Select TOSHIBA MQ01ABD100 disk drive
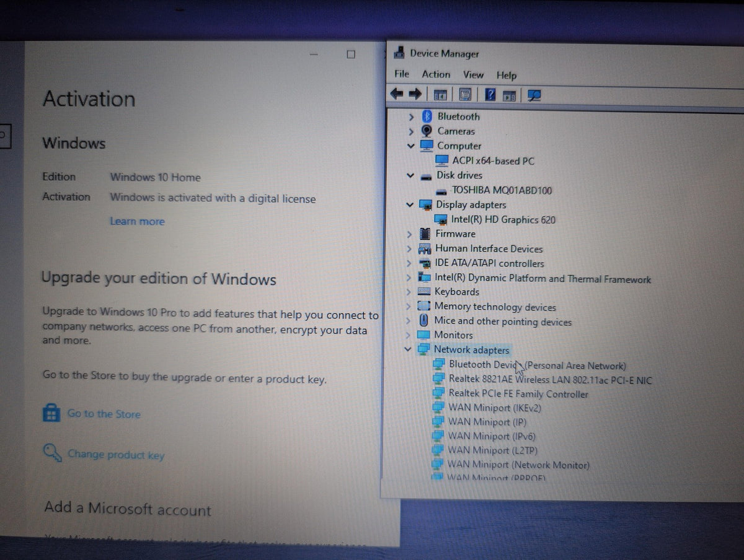The image size is (744, 560). tap(502, 190)
